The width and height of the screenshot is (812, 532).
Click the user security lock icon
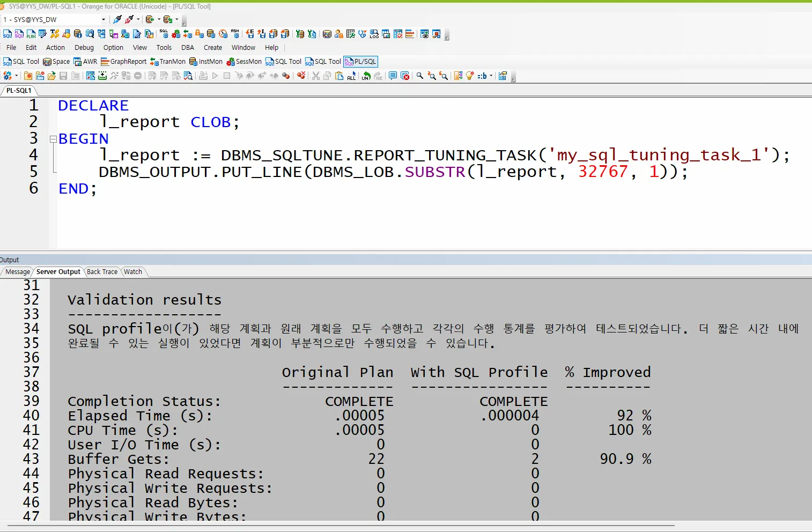pyautogui.click(x=339, y=34)
